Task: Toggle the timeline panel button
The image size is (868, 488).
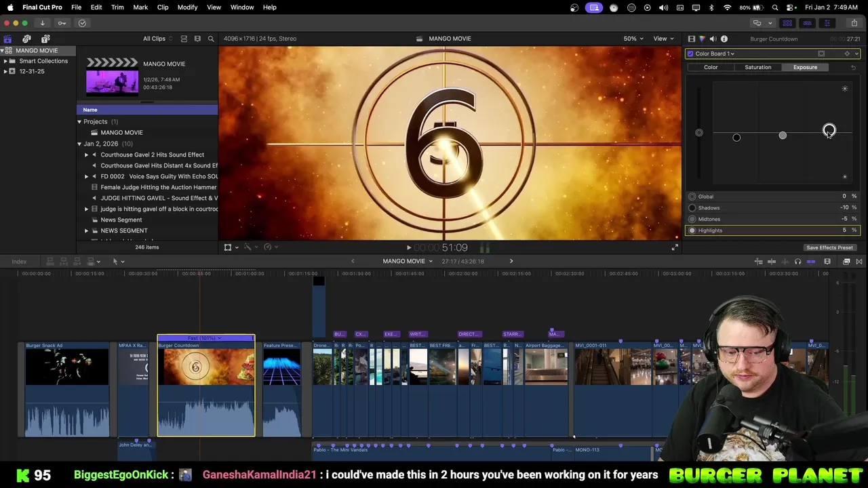Action: pyautogui.click(x=807, y=23)
